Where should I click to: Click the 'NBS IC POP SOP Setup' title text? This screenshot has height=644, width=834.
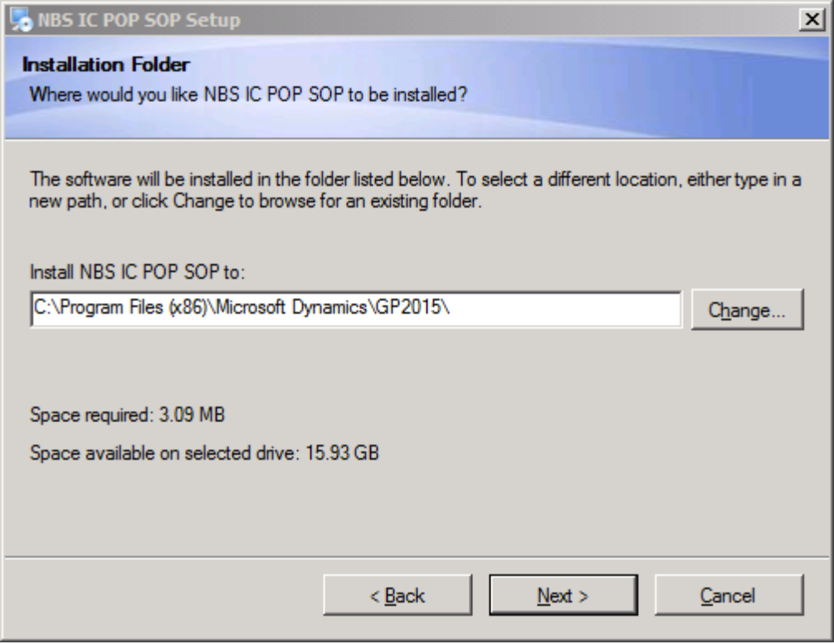[138, 20]
